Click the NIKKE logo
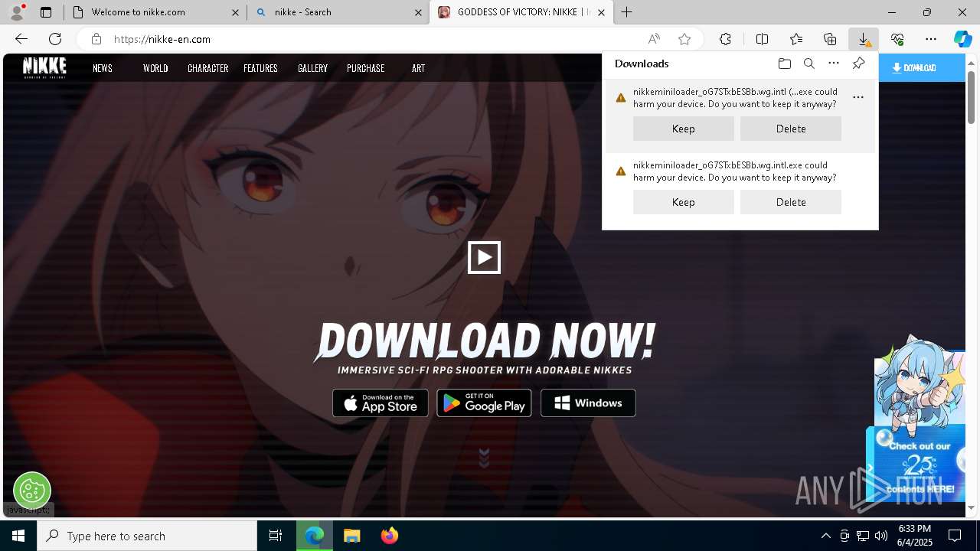 tap(44, 67)
